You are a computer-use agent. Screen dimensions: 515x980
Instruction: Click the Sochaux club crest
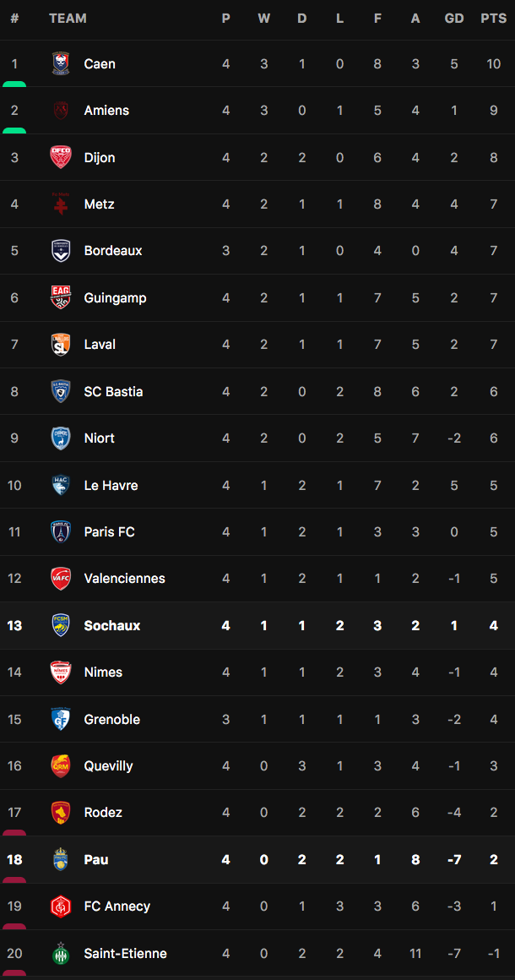61,625
